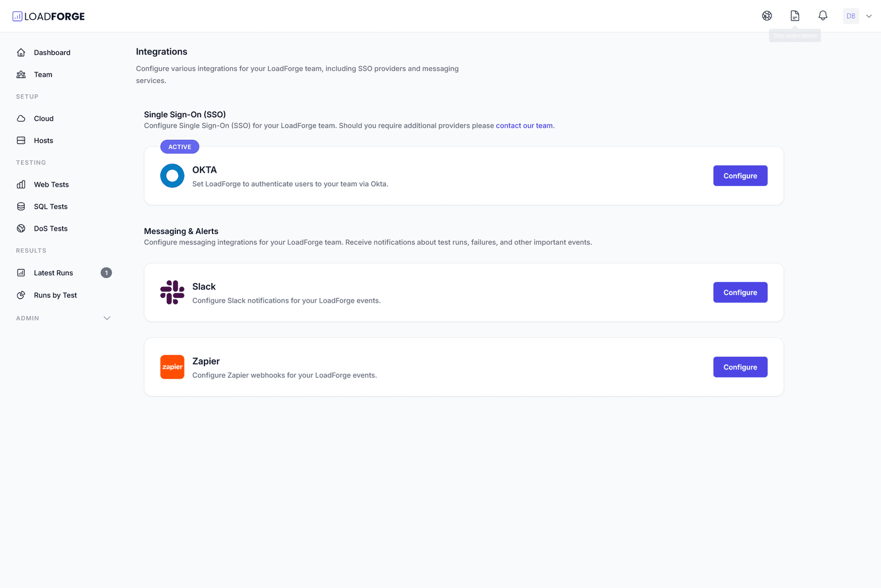Screen dimensions: 881x588
Task: Click the OKTA active status badge
Action: click(x=180, y=146)
